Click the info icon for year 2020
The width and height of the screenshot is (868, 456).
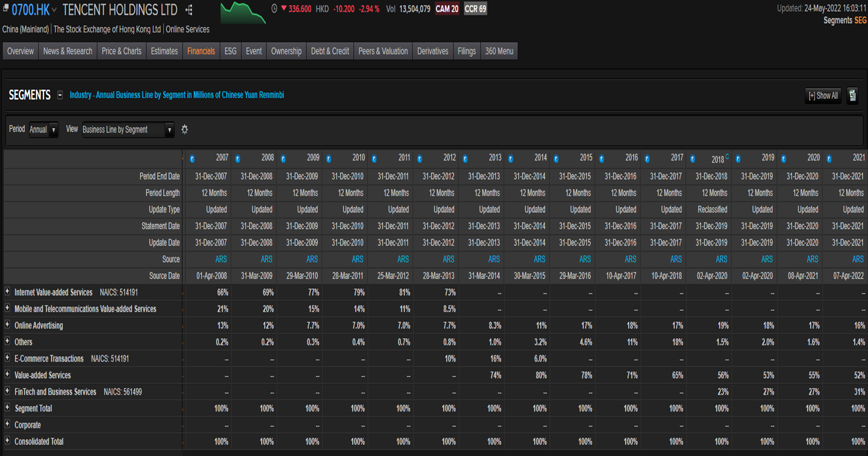click(x=783, y=159)
